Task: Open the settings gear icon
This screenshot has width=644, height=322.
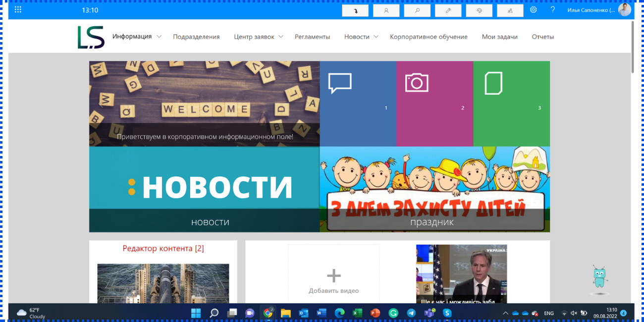Action: (534, 10)
